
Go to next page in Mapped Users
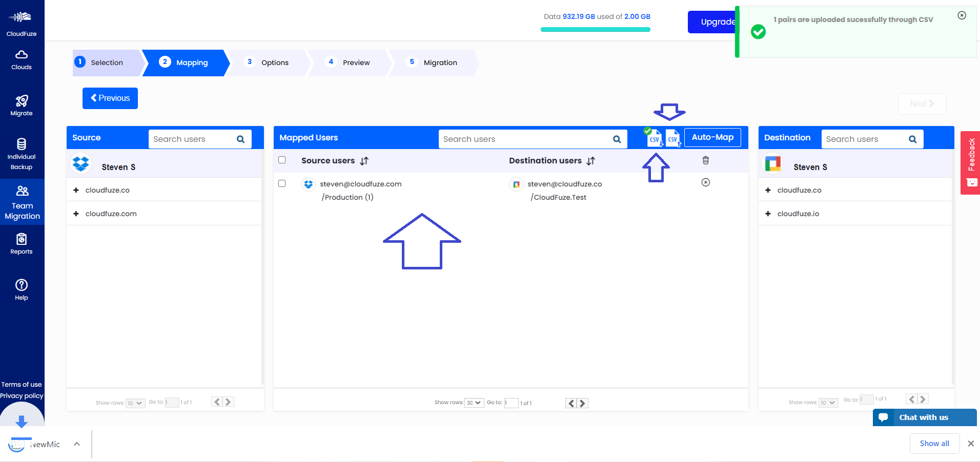[583, 403]
